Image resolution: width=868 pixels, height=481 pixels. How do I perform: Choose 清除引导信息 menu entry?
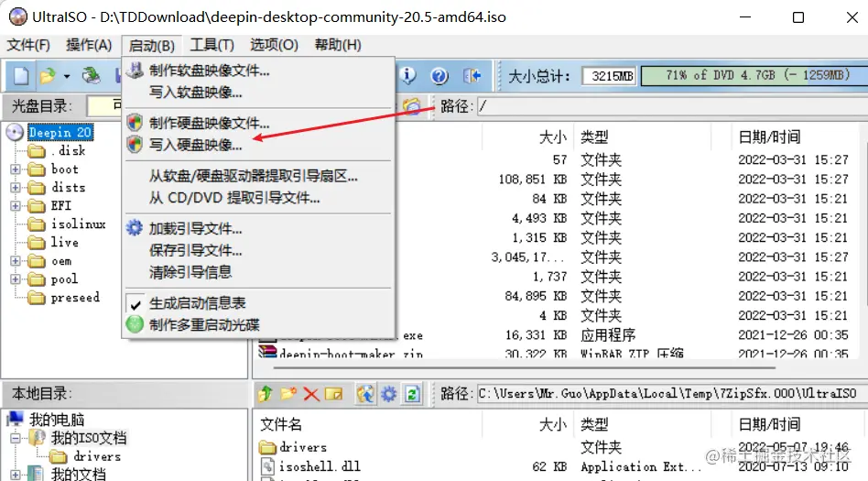[258, 272]
